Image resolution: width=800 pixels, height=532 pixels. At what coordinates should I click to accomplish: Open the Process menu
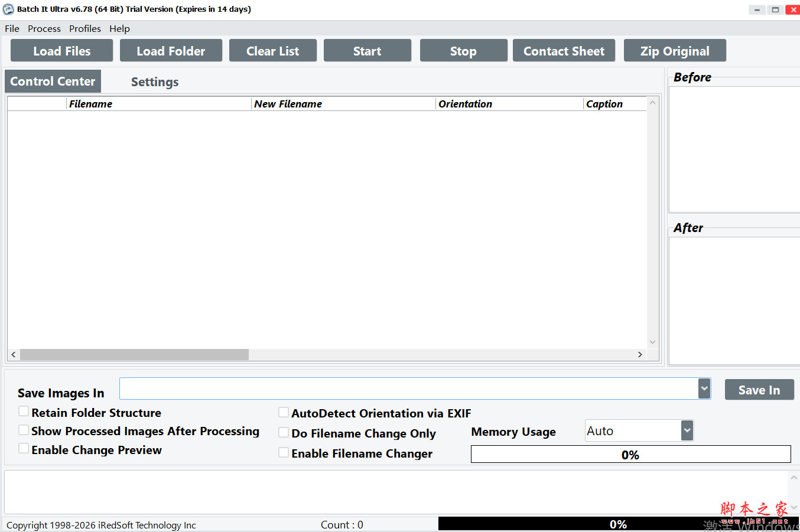coord(44,28)
